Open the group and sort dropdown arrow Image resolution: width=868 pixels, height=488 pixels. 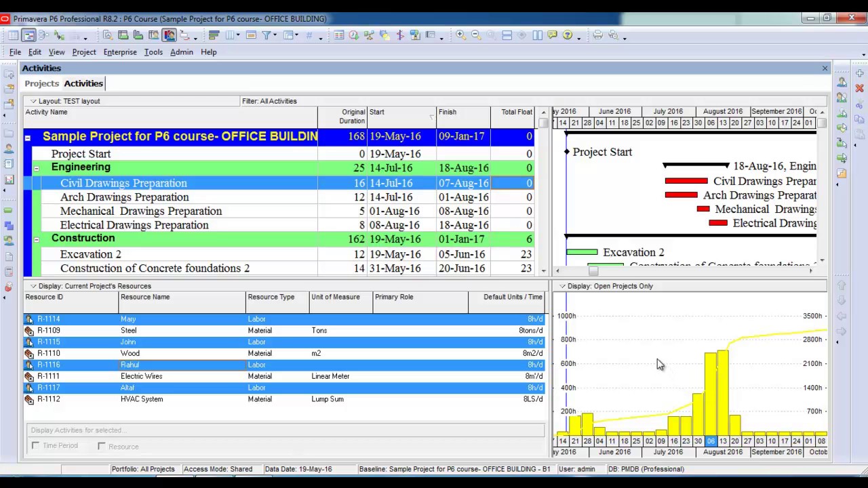[296, 36]
